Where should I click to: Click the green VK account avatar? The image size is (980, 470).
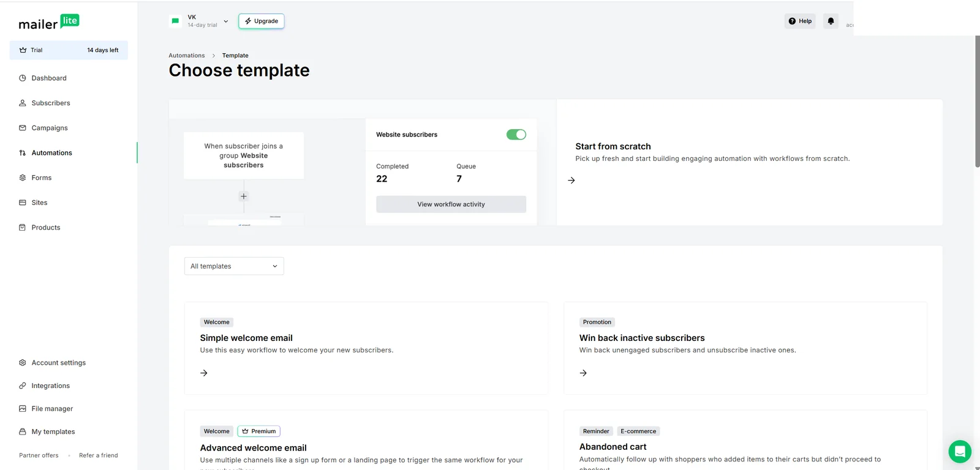[175, 21]
